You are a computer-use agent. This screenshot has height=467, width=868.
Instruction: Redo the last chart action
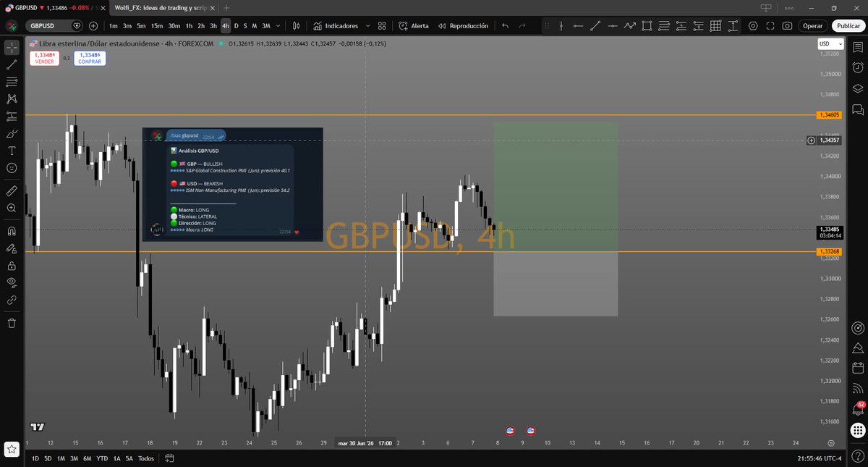(524, 25)
